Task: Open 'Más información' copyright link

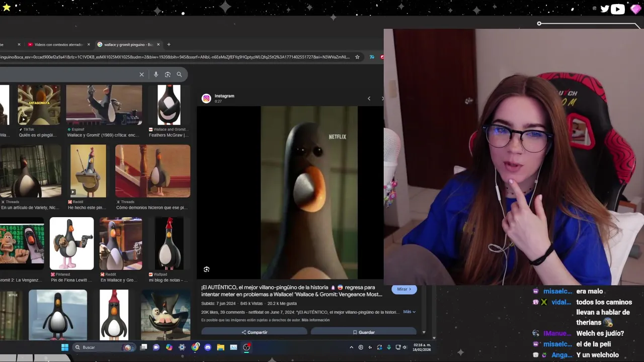Action: point(315,320)
